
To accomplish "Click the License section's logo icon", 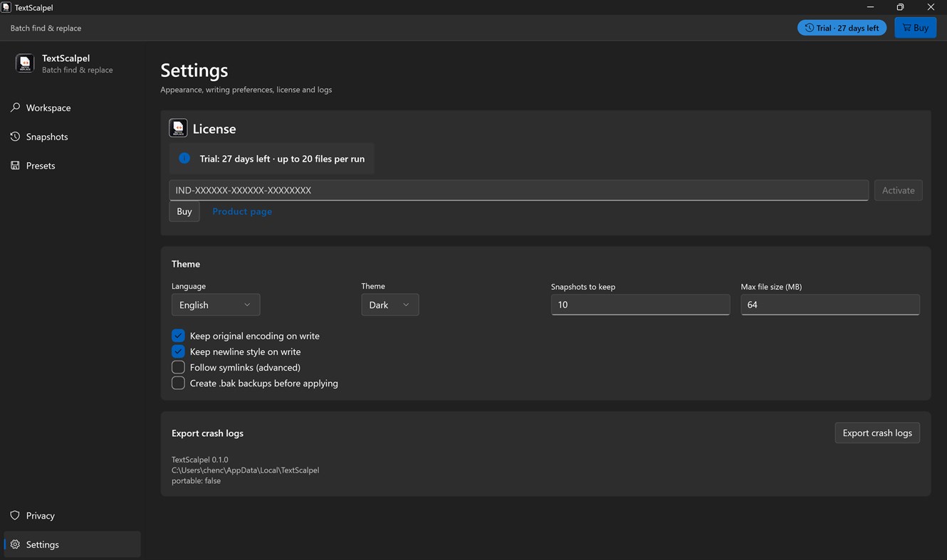I will pyautogui.click(x=178, y=128).
